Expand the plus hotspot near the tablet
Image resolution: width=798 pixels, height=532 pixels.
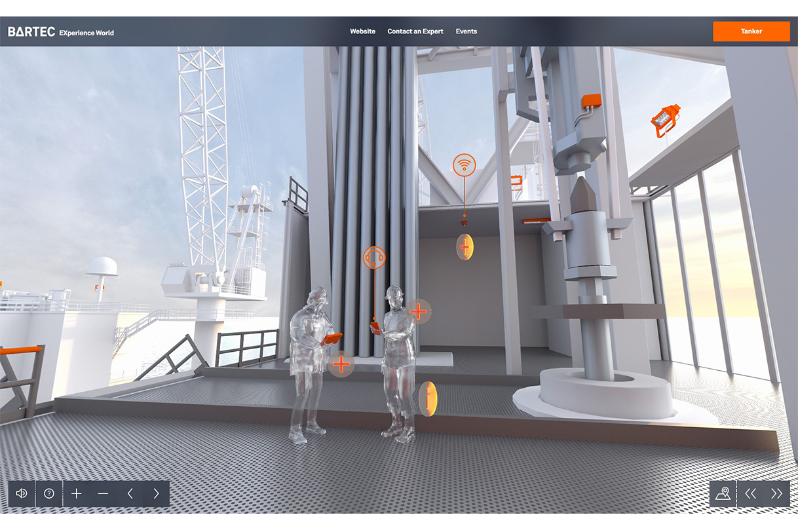coord(341,362)
